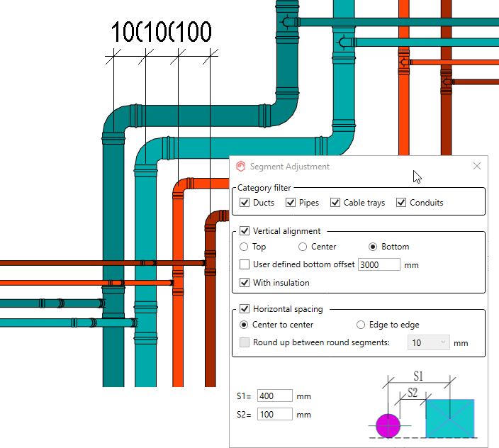
Task: Uncheck the Horizontal spacing option
Action: pos(245,309)
